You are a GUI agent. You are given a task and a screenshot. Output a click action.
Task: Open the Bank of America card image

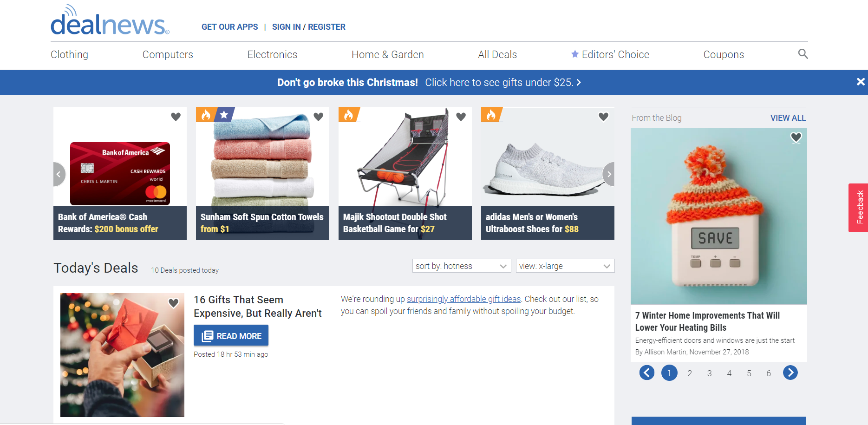(x=120, y=173)
